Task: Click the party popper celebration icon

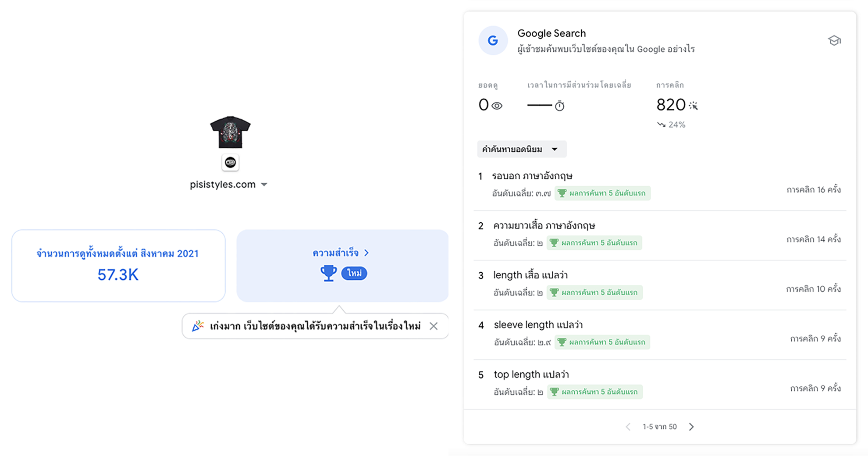Action: (198, 326)
